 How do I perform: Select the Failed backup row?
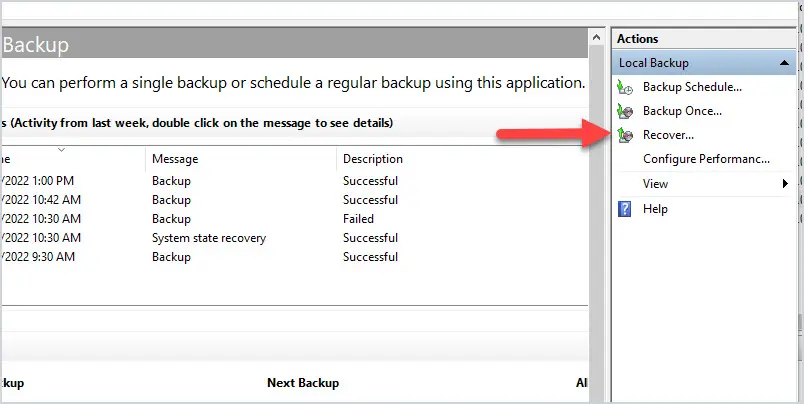[294, 219]
